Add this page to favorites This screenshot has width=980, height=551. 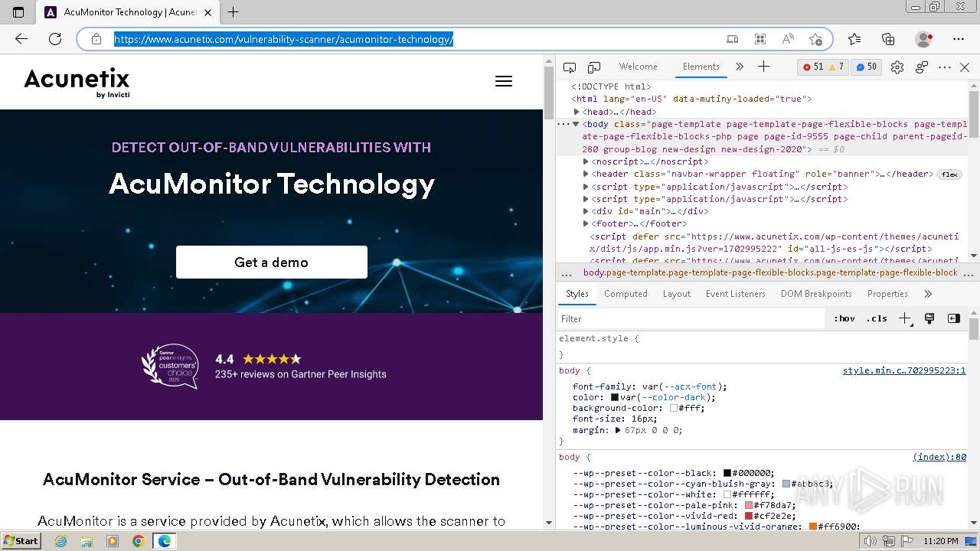815,39
